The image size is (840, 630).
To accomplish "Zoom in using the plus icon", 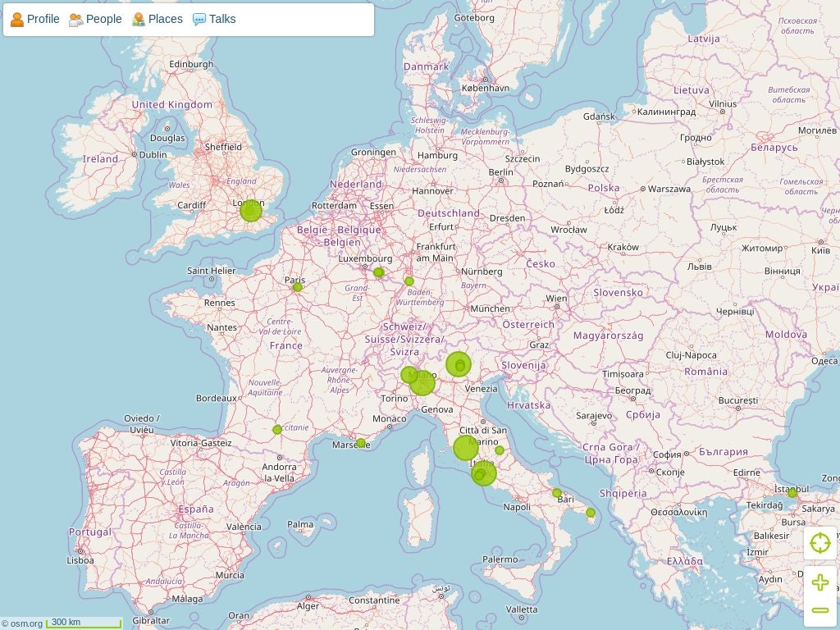I will tap(820, 582).
